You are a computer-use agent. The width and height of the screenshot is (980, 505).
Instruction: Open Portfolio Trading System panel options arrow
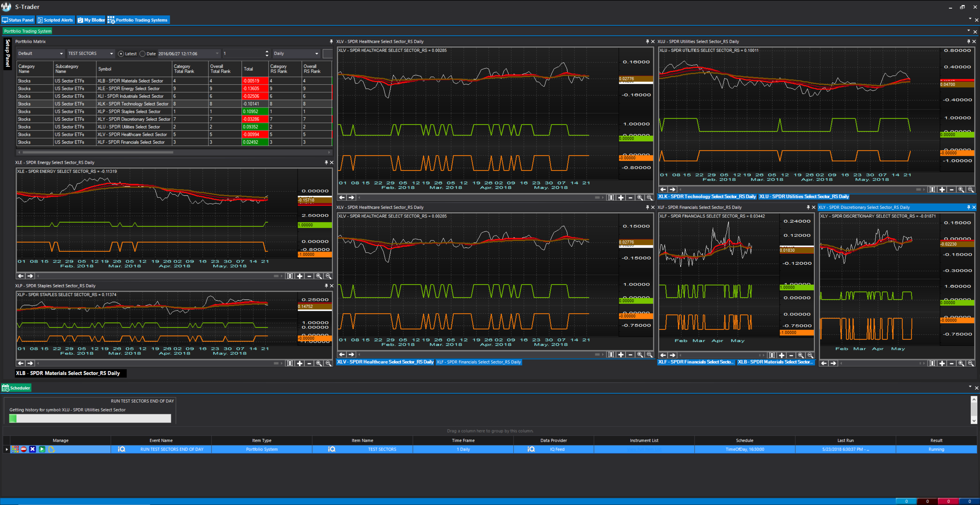tap(969, 30)
